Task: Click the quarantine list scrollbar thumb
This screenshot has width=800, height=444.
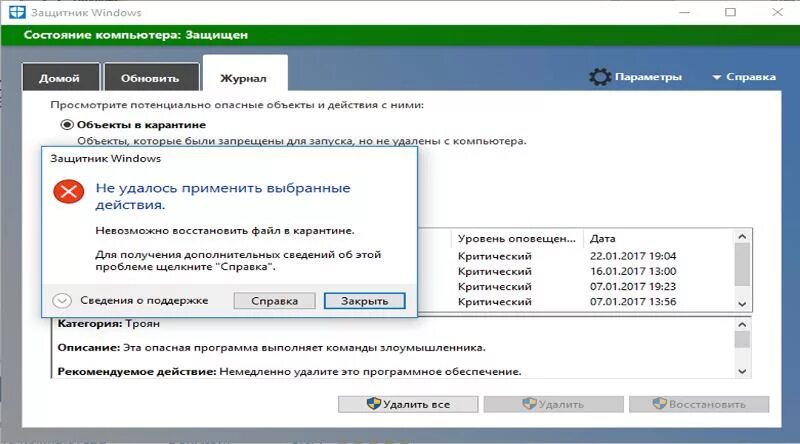Action: pos(742,265)
